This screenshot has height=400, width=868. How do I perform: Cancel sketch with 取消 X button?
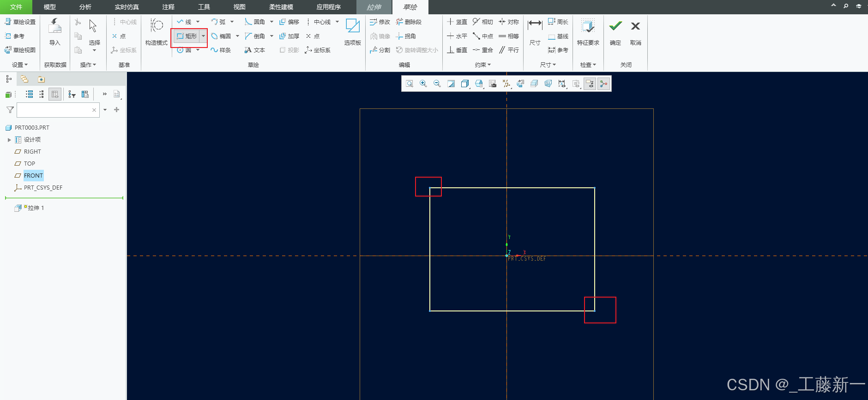point(636,32)
